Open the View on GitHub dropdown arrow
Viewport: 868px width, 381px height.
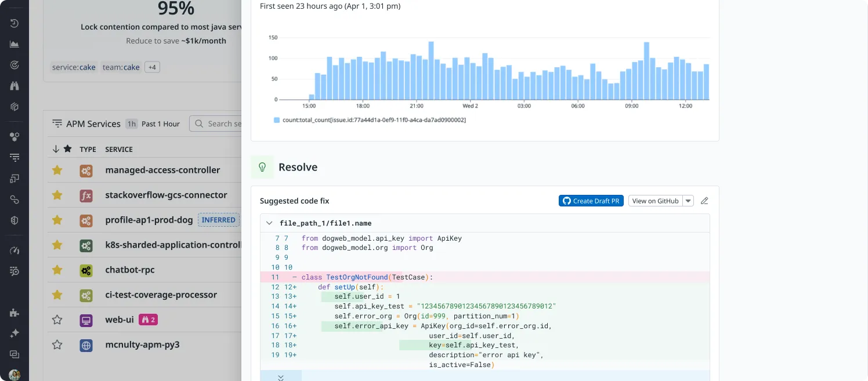click(688, 201)
